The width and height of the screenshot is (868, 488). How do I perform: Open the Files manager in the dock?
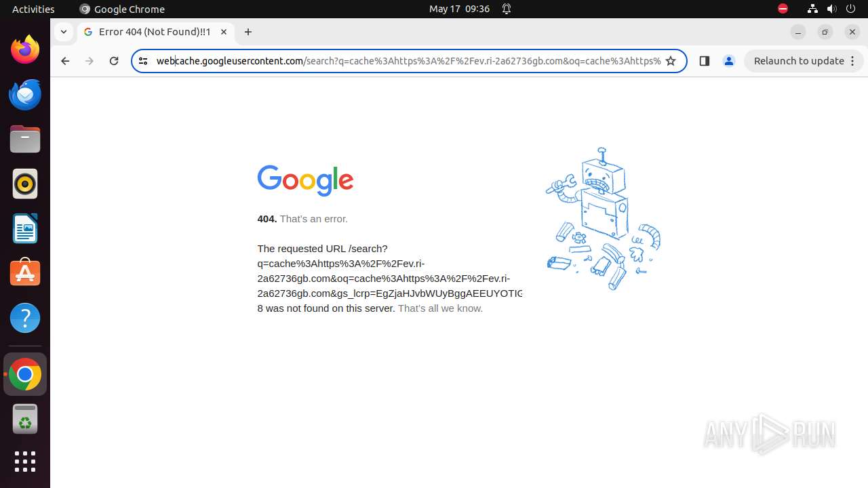[x=25, y=139]
